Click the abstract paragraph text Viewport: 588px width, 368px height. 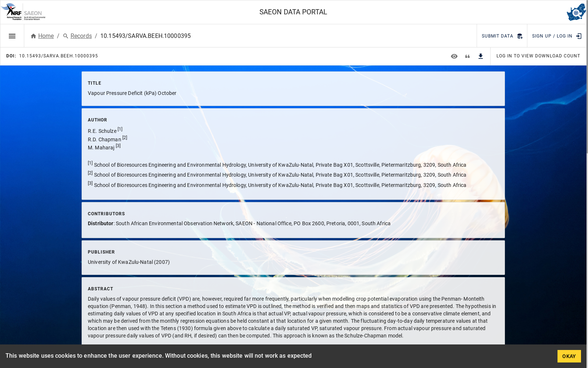pos(292,317)
